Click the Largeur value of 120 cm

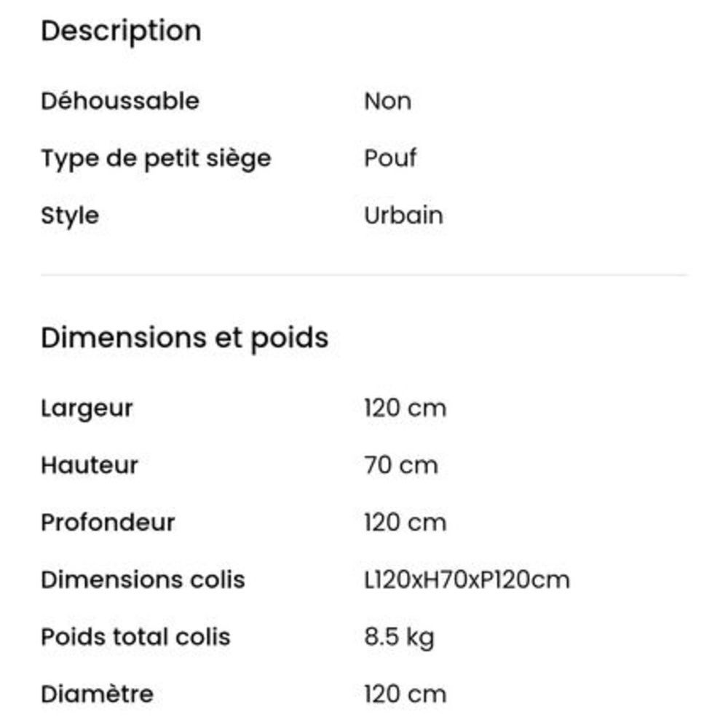click(x=405, y=408)
